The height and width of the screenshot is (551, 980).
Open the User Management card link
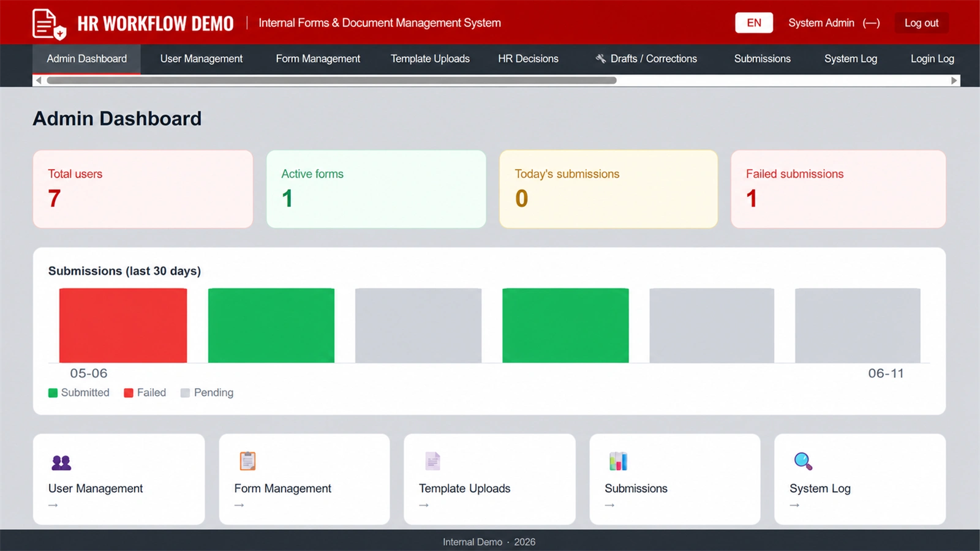point(119,479)
